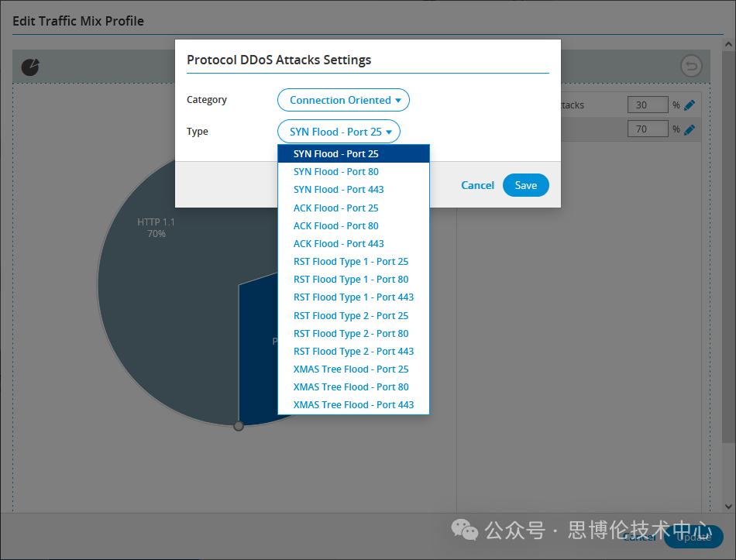Screen dimensions: 736x560
Task: Click the pie chart icon in panel header
Action: point(30,67)
